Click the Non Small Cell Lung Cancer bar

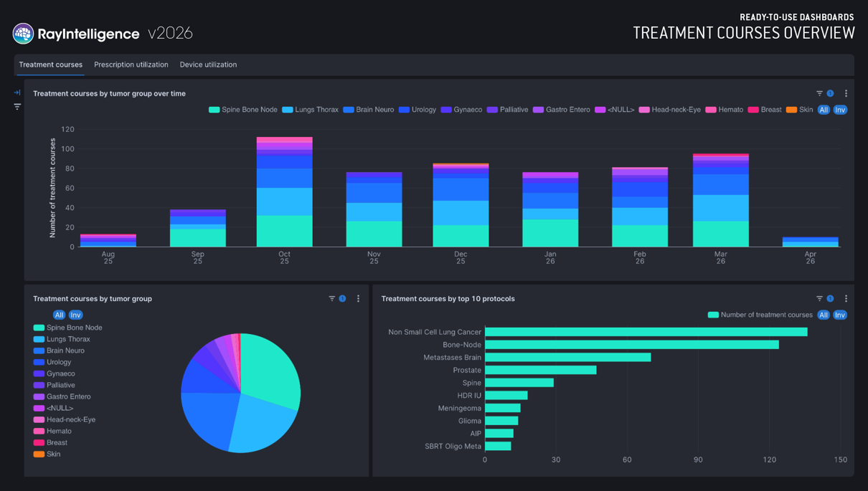646,332
